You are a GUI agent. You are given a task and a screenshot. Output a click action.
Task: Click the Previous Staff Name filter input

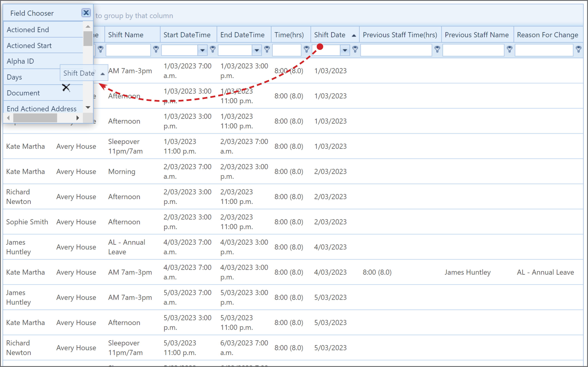pos(474,50)
